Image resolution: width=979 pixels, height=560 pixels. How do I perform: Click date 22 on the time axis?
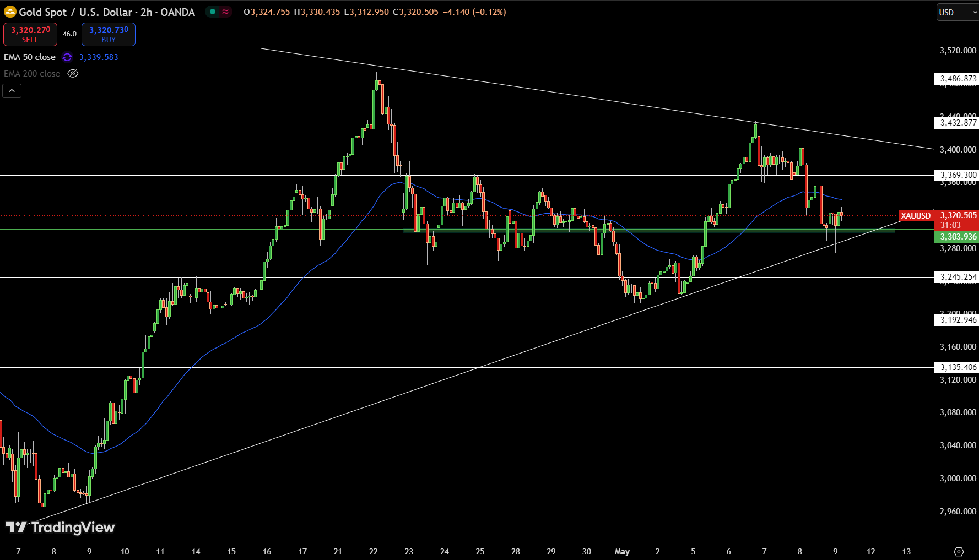(x=374, y=552)
